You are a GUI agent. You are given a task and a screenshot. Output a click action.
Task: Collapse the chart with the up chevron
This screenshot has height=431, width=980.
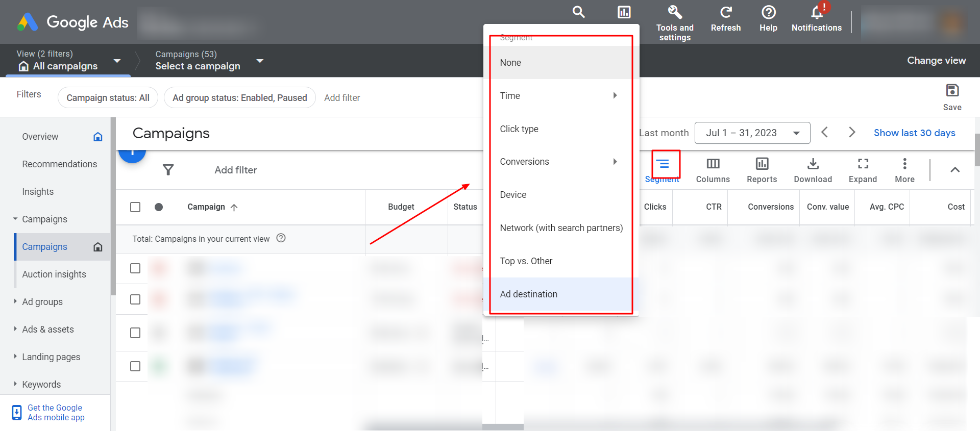click(955, 170)
